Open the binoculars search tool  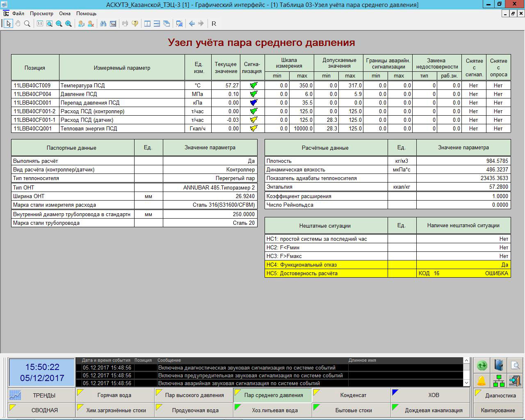click(103, 23)
